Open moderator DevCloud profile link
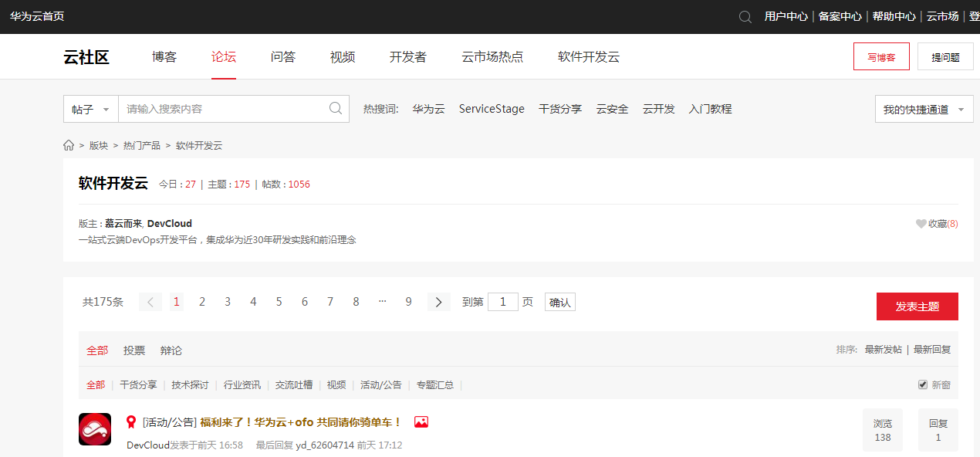Image resolution: width=980 pixels, height=457 pixels. pos(170,224)
